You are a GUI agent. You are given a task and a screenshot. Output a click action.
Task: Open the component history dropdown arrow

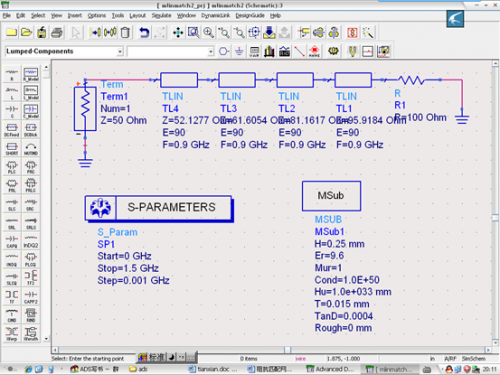pyautogui.click(x=210, y=52)
